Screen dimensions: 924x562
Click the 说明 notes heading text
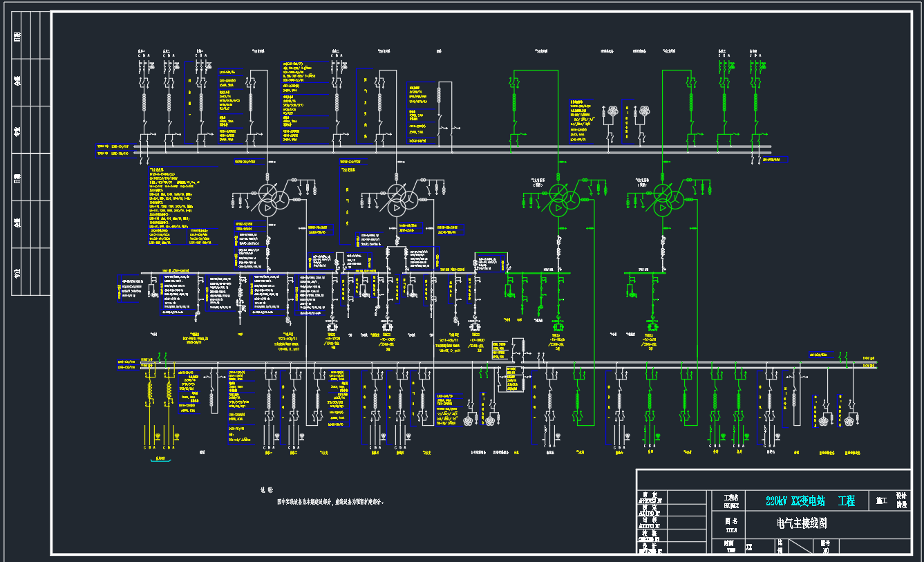coord(267,489)
